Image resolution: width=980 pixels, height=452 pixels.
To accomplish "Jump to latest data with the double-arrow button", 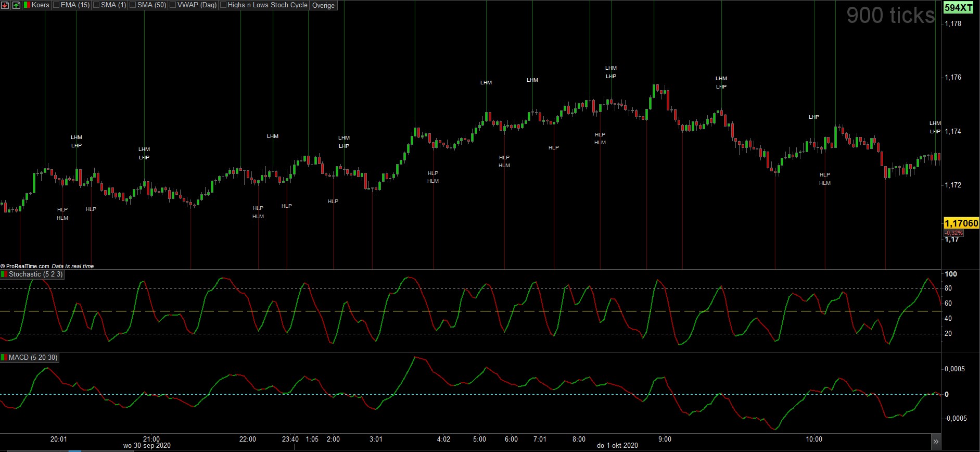I will 936,442.
